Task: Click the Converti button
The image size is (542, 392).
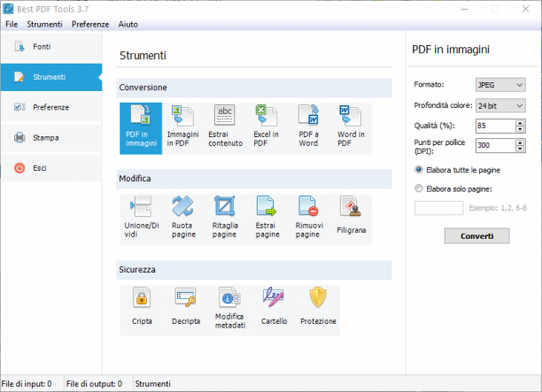Action: point(476,236)
